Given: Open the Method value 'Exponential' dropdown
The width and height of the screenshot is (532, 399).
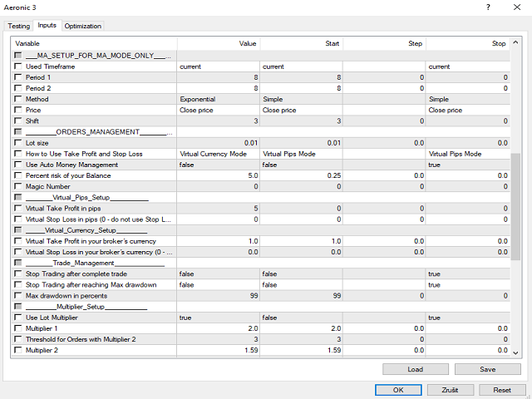Looking at the screenshot, I should [218, 99].
